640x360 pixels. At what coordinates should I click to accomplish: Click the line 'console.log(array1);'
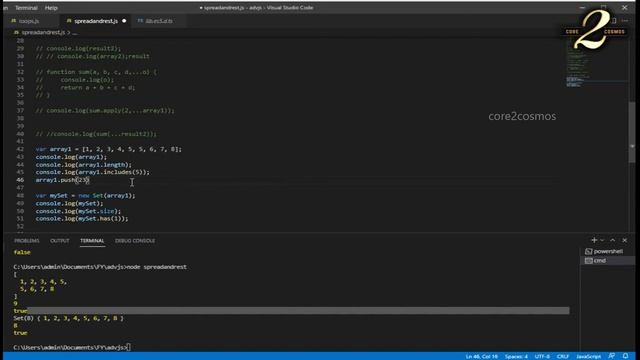(x=71, y=157)
